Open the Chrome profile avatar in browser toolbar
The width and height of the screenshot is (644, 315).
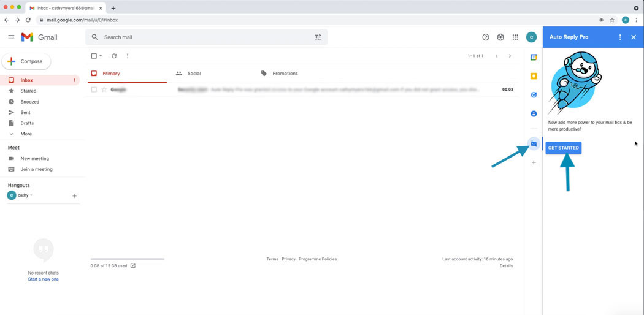pos(625,20)
